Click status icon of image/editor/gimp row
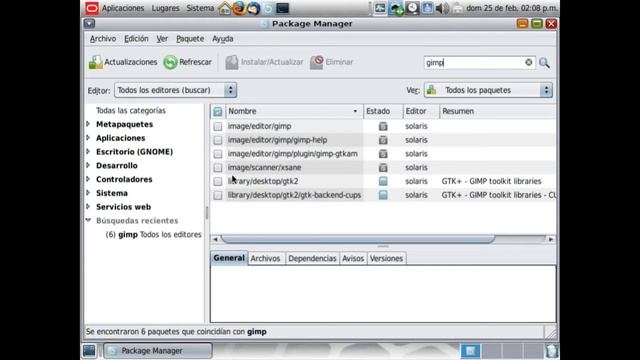 pyautogui.click(x=383, y=126)
